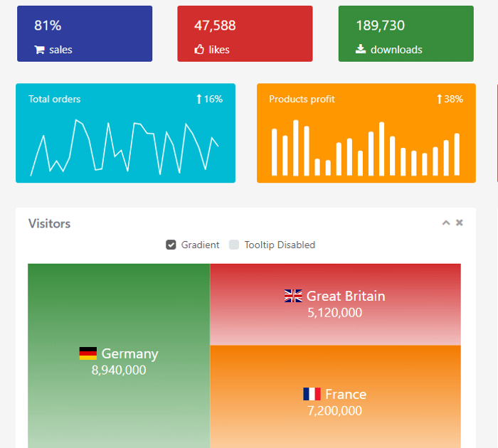Click the 38% growth value
498x448 pixels.
(x=454, y=99)
